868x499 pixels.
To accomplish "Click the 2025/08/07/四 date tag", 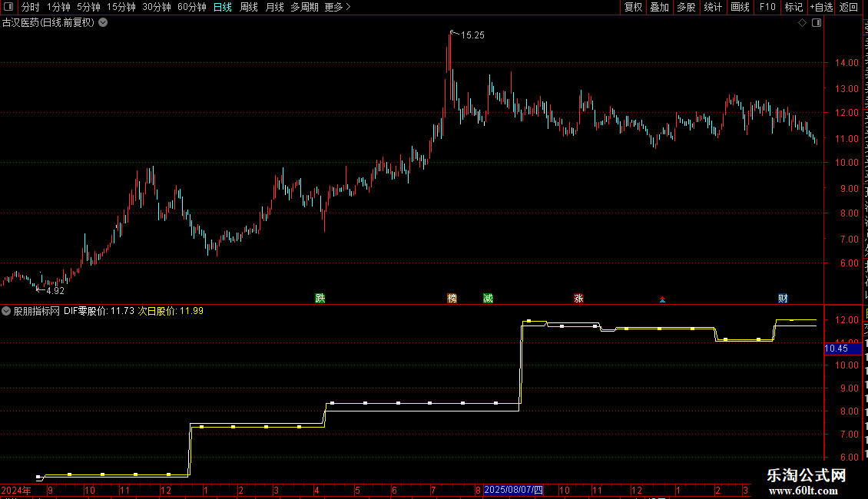I will coord(513,490).
